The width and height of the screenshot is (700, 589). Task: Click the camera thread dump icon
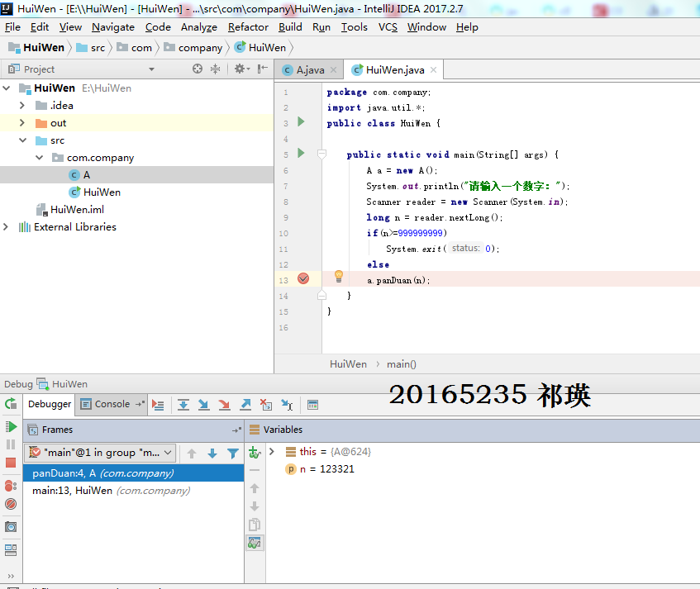[11, 526]
